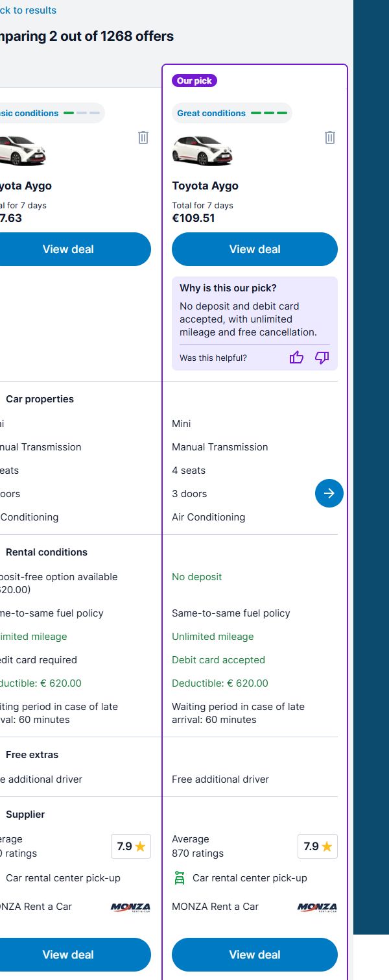Click the Our pick purple label
This screenshot has width=389, height=980.
[194, 81]
